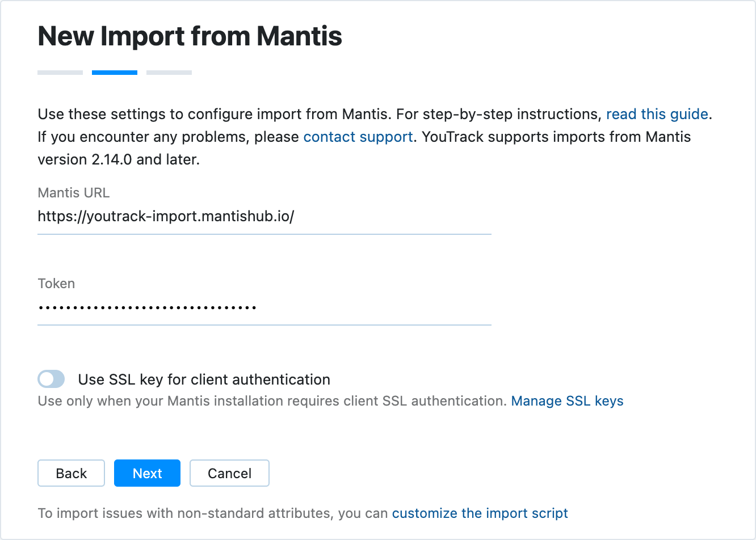756x540 pixels.
Task: Click the first wizard progress bar
Action: (60, 72)
